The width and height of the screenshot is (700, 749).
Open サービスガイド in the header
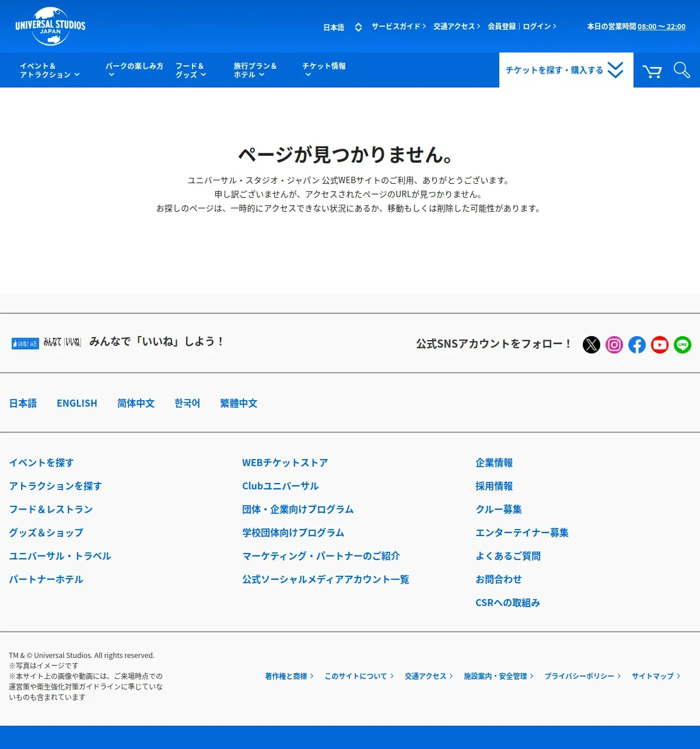click(398, 26)
